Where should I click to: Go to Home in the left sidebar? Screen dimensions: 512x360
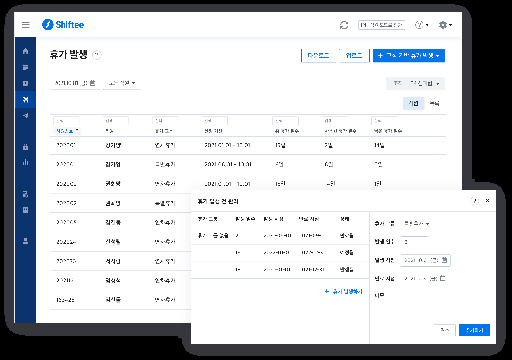click(x=25, y=51)
